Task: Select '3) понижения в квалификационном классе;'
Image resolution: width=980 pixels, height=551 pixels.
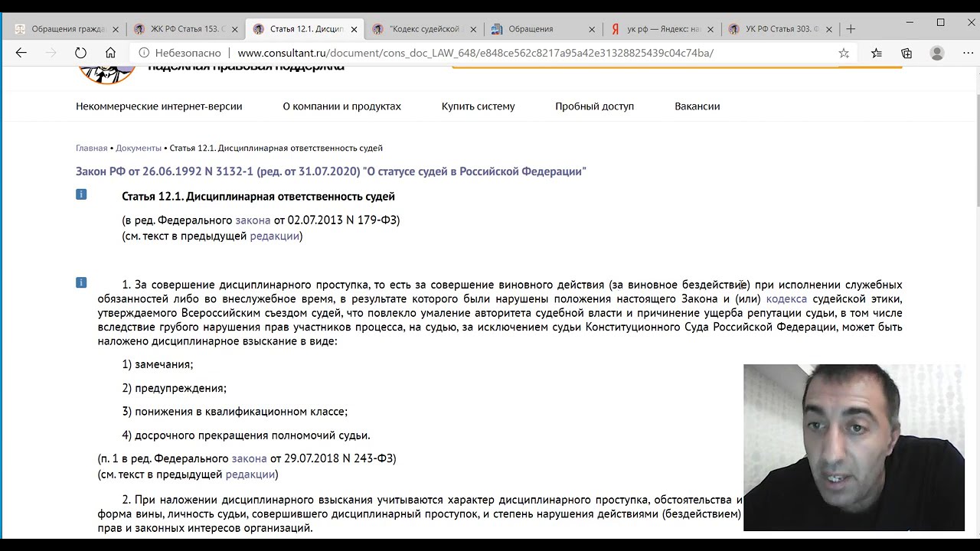Action: [x=235, y=412]
